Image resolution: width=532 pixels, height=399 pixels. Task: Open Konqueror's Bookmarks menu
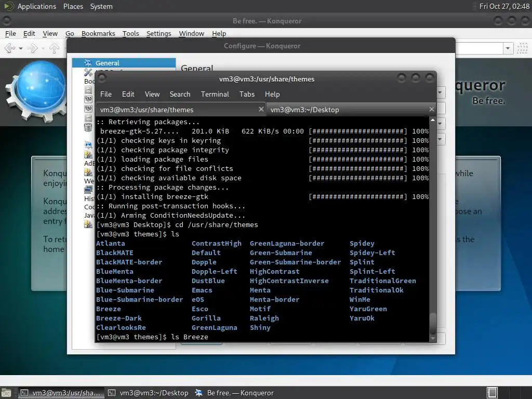pos(98,33)
